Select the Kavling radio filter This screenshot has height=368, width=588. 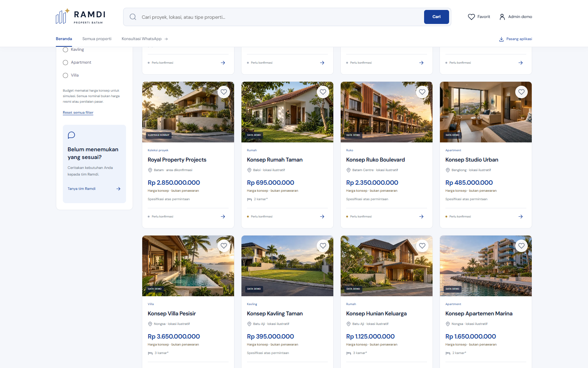[x=65, y=50]
